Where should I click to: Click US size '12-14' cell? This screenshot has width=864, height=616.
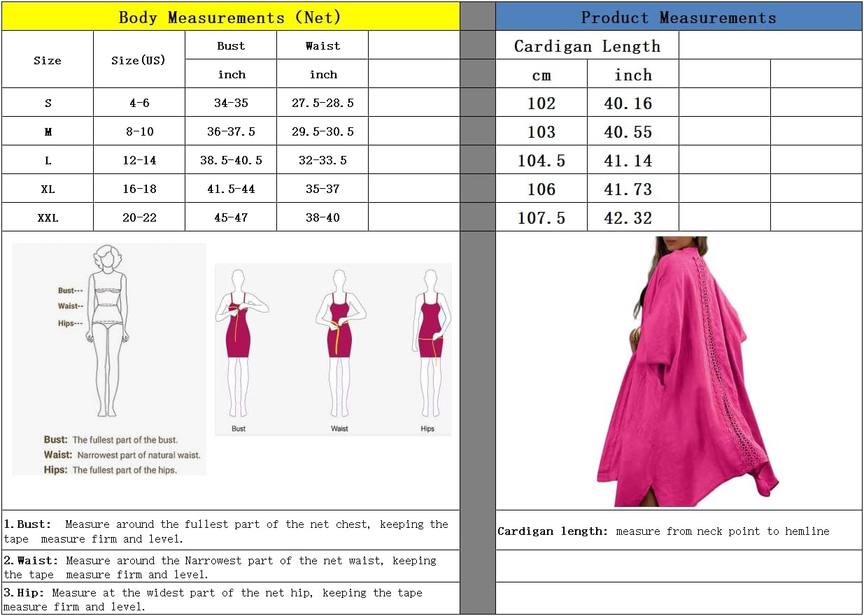coord(139,160)
